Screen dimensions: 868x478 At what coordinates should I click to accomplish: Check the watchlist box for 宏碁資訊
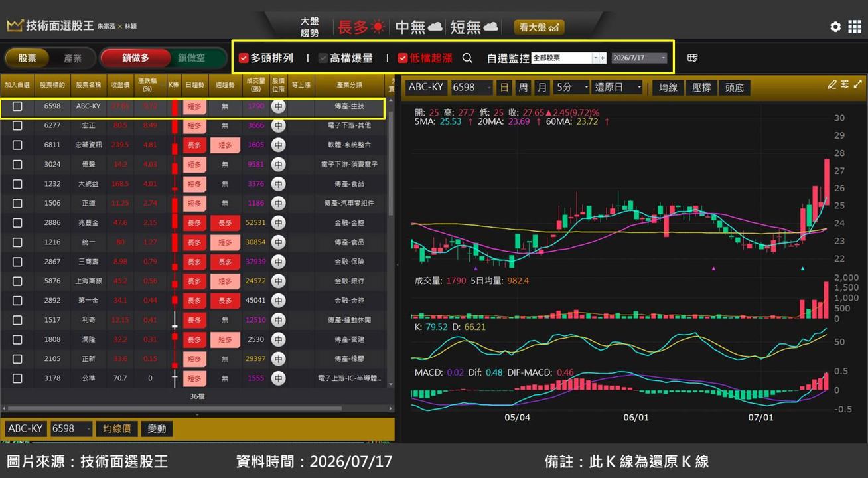click(17, 145)
